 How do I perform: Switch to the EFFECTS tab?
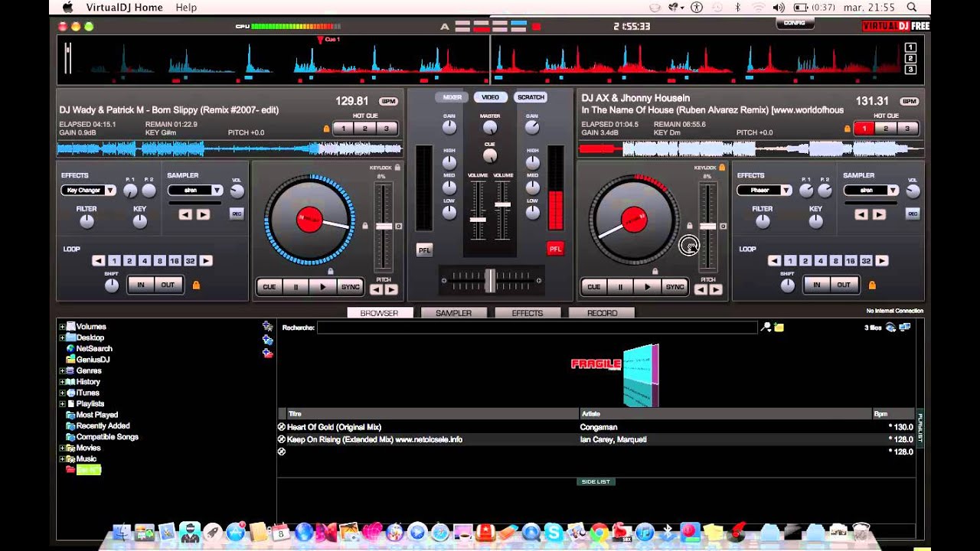point(528,313)
